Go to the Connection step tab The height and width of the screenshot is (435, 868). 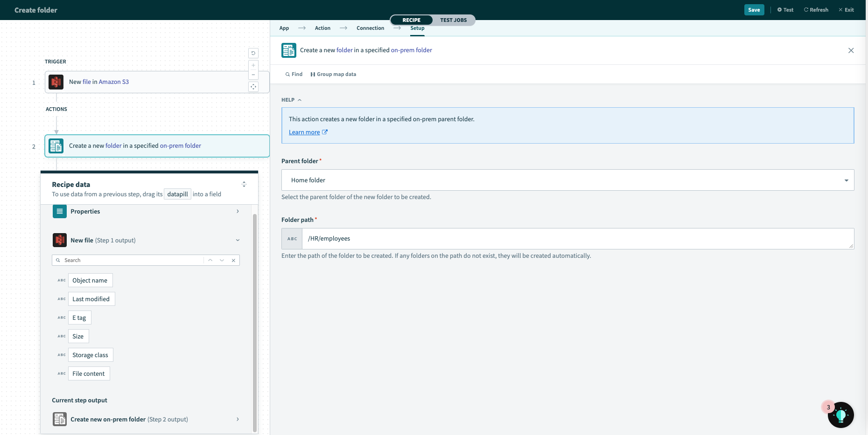pos(370,28)
